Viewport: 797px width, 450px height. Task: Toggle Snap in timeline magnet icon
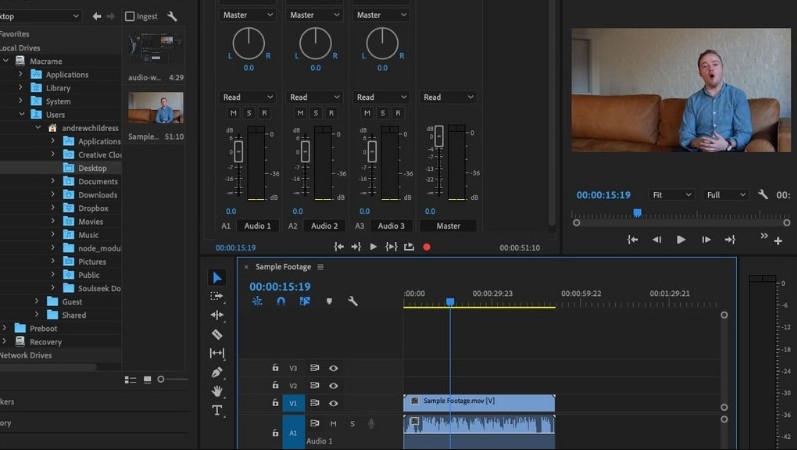tap(281, 301)
